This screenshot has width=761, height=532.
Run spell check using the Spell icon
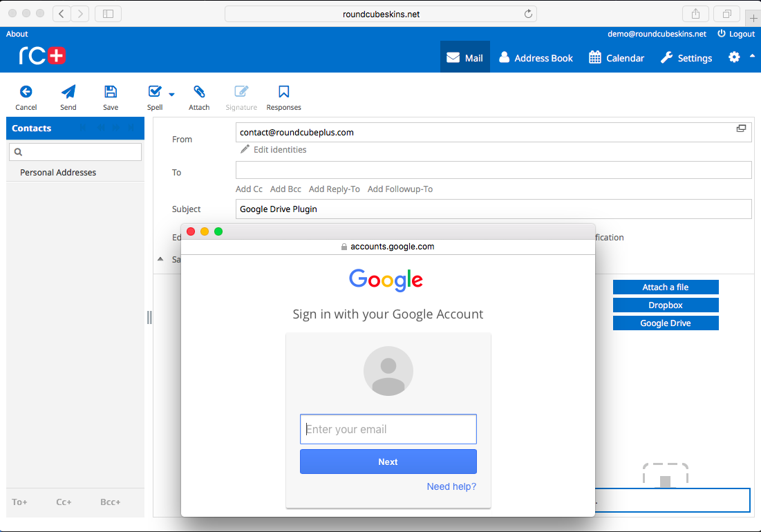[x=155, y=92]
